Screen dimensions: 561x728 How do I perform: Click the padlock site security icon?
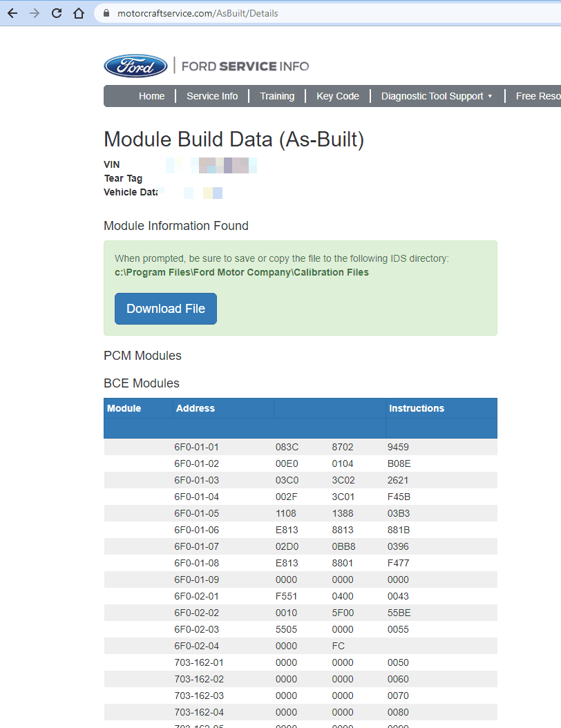(x=106, y=13)
